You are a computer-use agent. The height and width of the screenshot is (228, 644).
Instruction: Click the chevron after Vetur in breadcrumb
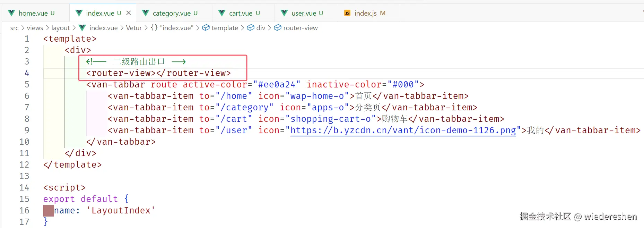(146, 28)
